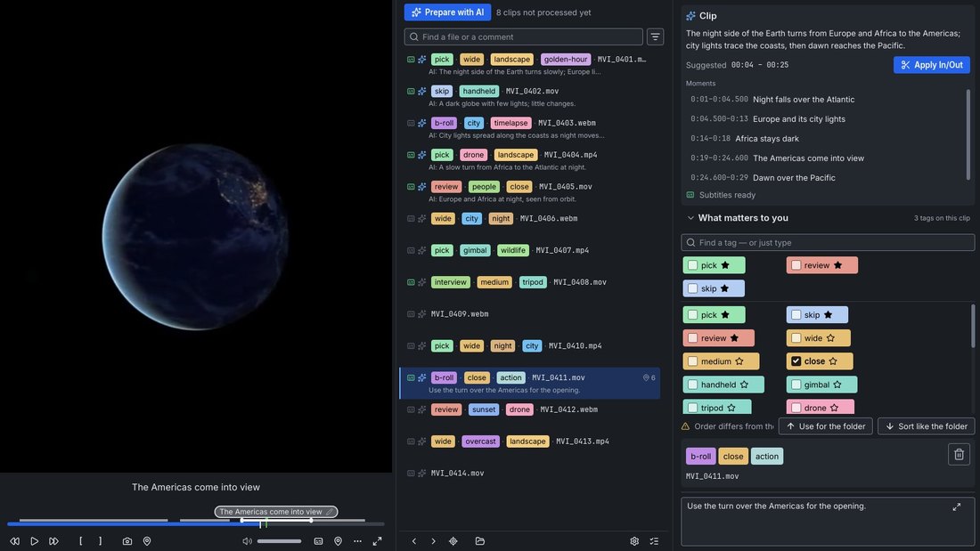Click the Apply In/Out button
Image resolution: width=980 pixels, height=551 pixels.
click(x=931, y=65)
